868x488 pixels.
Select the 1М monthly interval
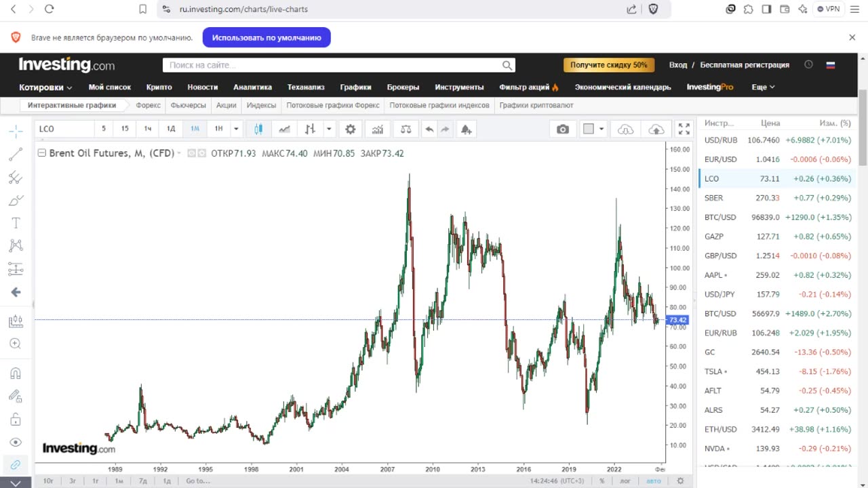(195, 129)
